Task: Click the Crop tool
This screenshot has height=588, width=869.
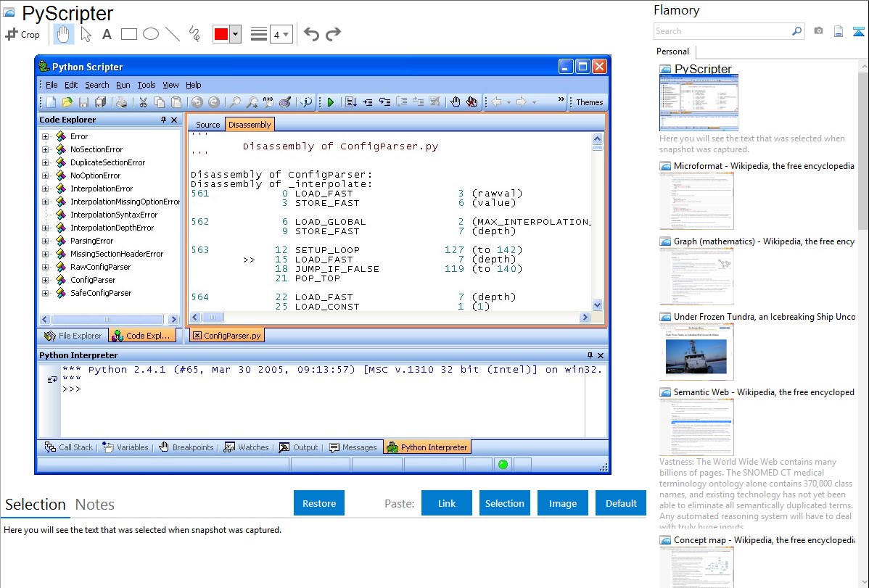Action: pos(22,34)
